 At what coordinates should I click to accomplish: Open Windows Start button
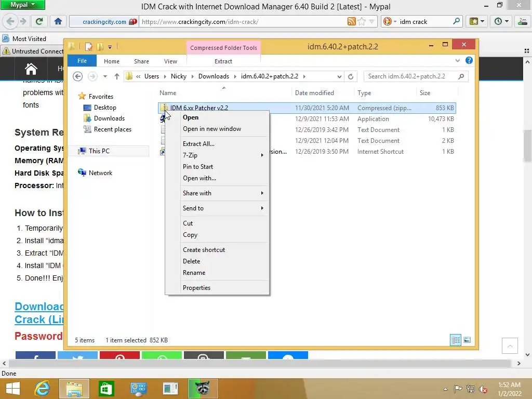[13, 389]
